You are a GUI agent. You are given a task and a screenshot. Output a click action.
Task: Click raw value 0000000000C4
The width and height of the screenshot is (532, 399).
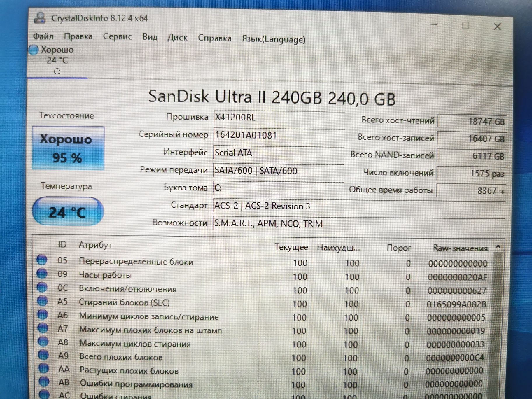tap(455, 358)
